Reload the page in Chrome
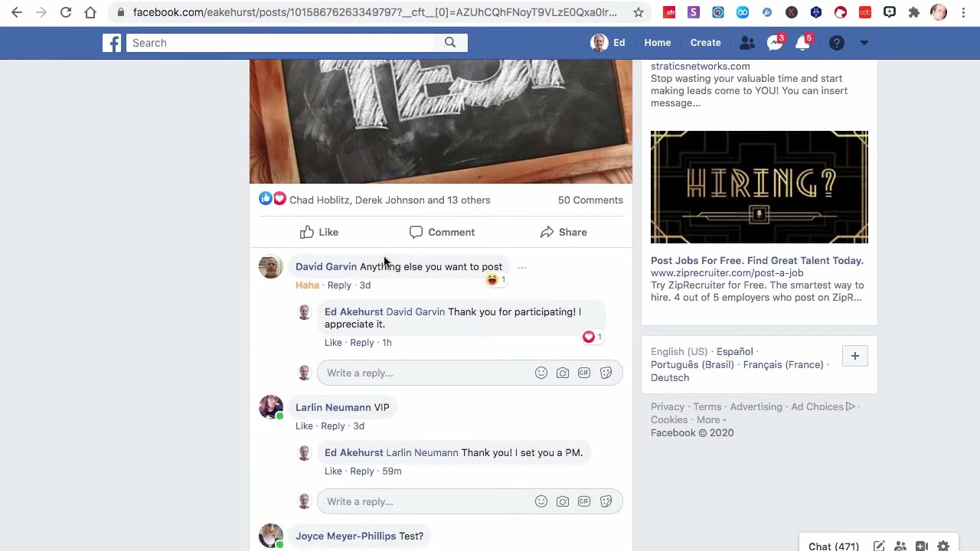 [x=66, y=12]
